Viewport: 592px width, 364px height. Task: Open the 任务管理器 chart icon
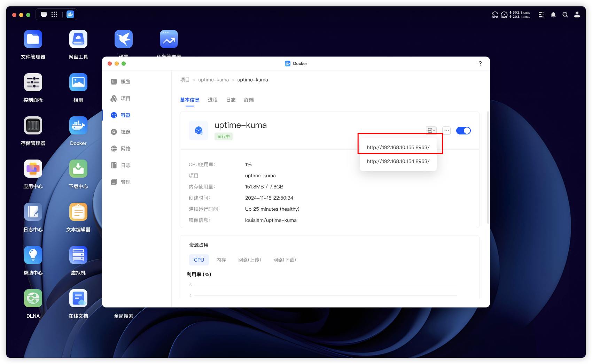click(x=169, y=39)
